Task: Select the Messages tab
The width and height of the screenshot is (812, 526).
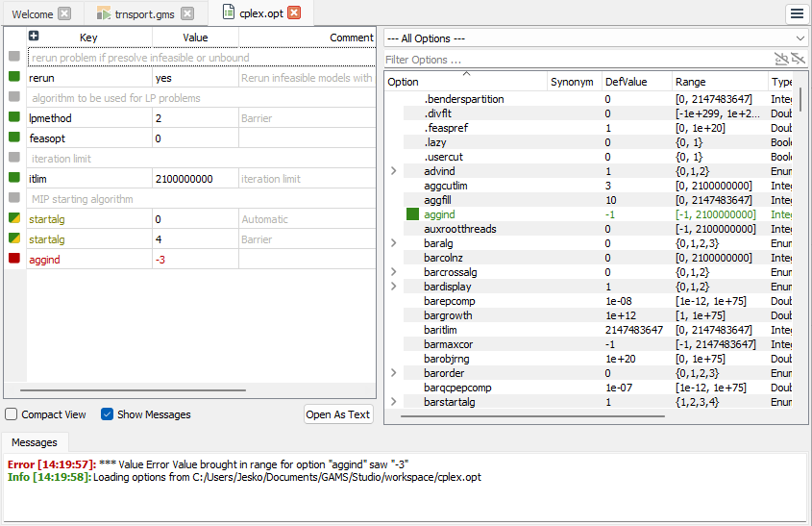Action: [x=34, y=442]
